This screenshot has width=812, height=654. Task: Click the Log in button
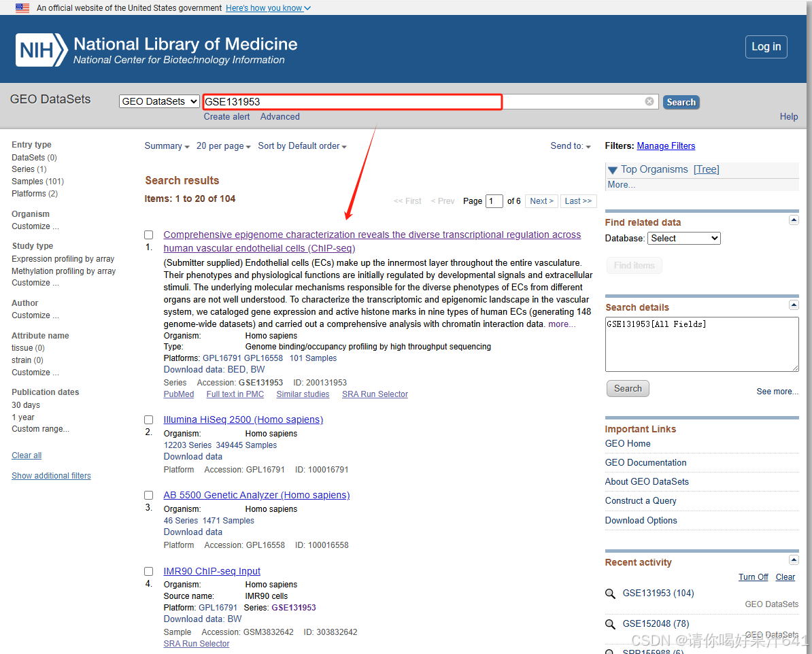(766, 47)
